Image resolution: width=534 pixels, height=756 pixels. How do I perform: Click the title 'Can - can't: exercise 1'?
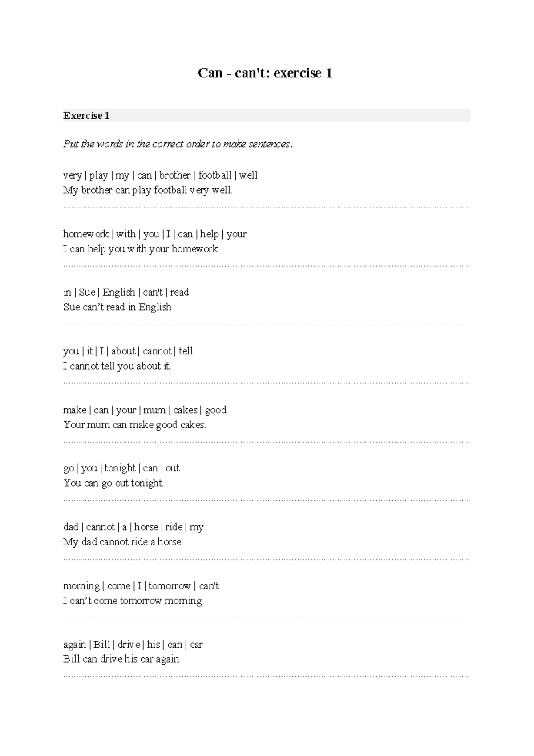click(x=265, y=73)
